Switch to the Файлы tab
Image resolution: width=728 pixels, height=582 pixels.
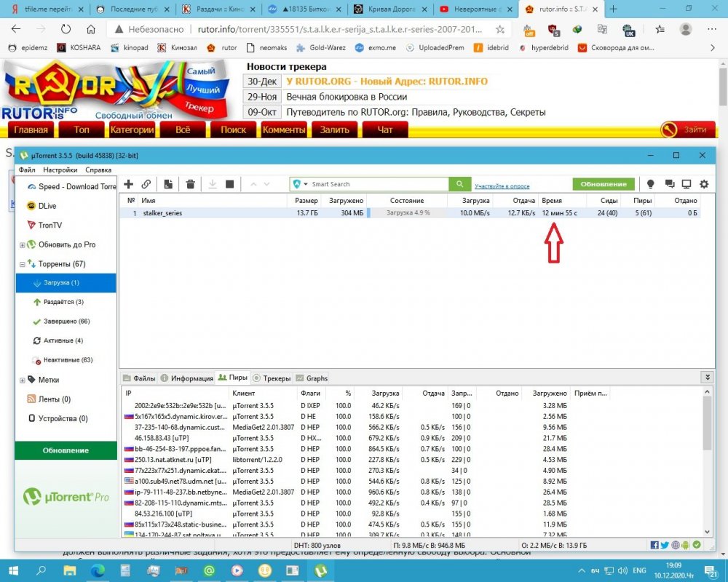coord(139,378)
